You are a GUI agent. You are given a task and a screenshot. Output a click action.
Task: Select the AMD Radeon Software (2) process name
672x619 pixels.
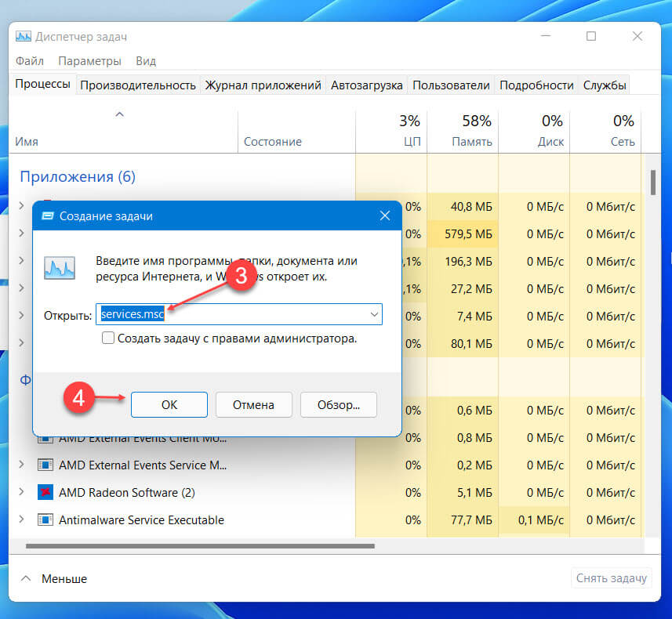click(127, 492)
